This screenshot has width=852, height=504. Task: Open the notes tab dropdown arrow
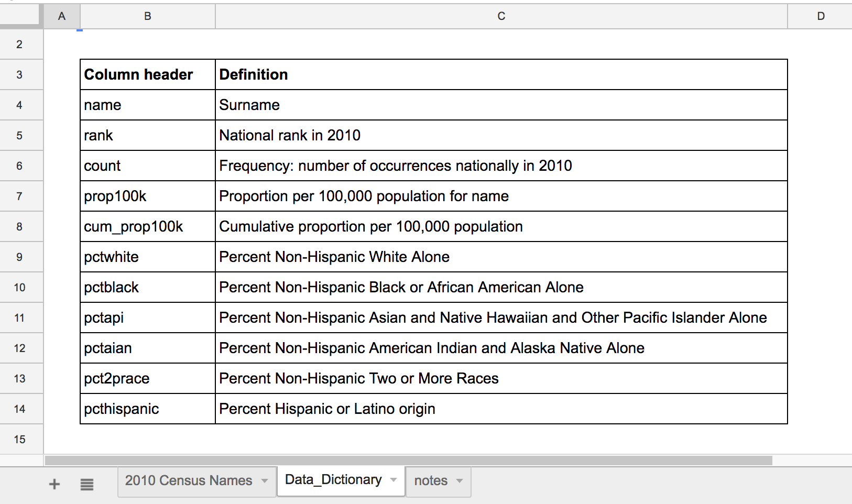[x=460, y=480]
